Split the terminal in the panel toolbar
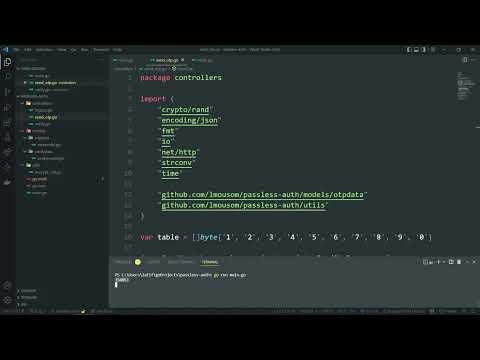Image resolution: width=480 pixels, height=360 pixels. point(451,262)
